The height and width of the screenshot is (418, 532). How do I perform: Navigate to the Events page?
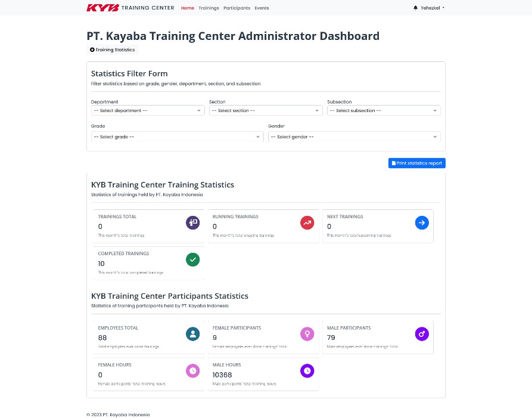pos(262,8)
